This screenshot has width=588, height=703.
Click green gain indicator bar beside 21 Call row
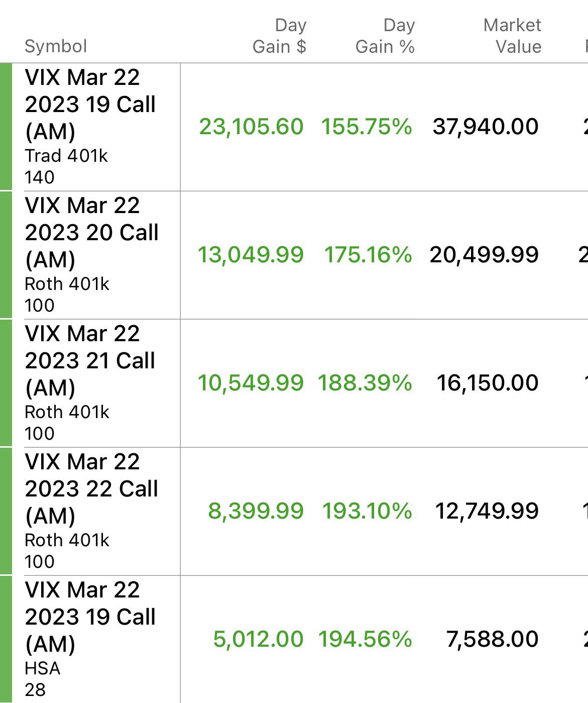pos(6,383)
